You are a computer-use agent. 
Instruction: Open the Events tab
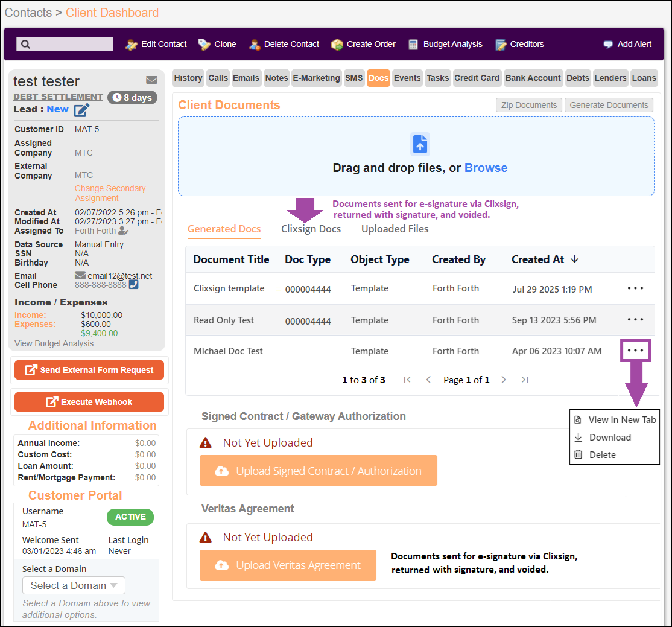pos(407,78)
